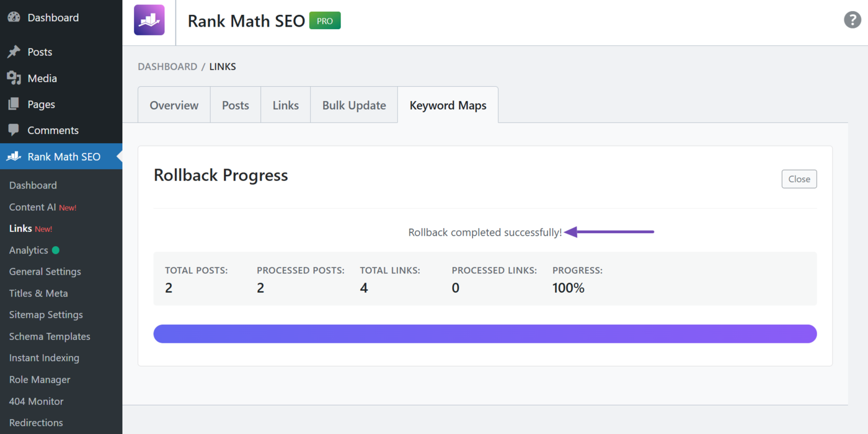Open Redirections from the sidebar
The width and height of the screenshot is (868, 434).
tap(35, 422)
